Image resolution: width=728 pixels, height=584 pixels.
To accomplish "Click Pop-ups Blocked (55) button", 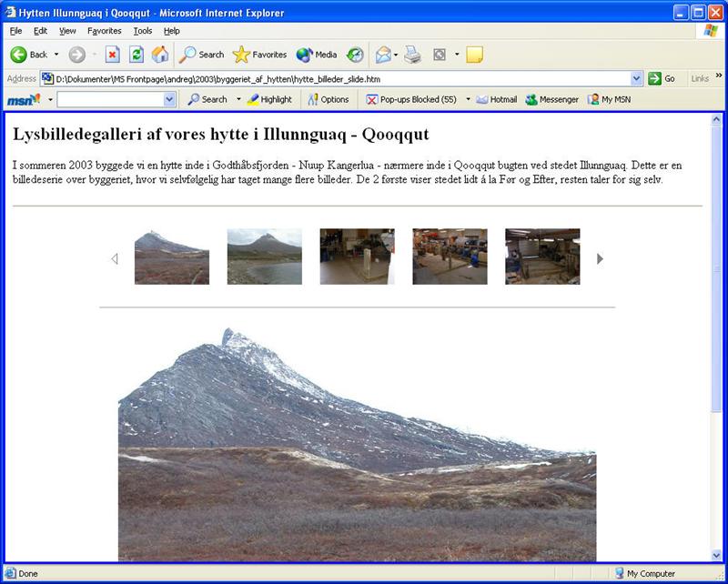I will click(411, 99).
